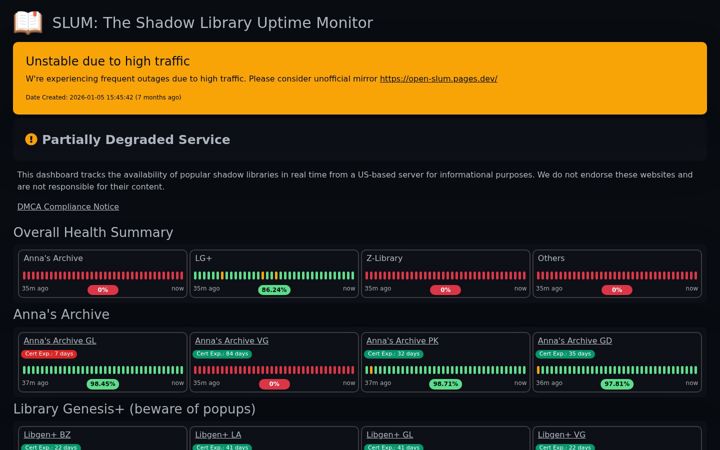Click the 'Library Genesis+ (beware of popups)' heading
Viewport: 720px width, 450px height.
coord(134,409)
